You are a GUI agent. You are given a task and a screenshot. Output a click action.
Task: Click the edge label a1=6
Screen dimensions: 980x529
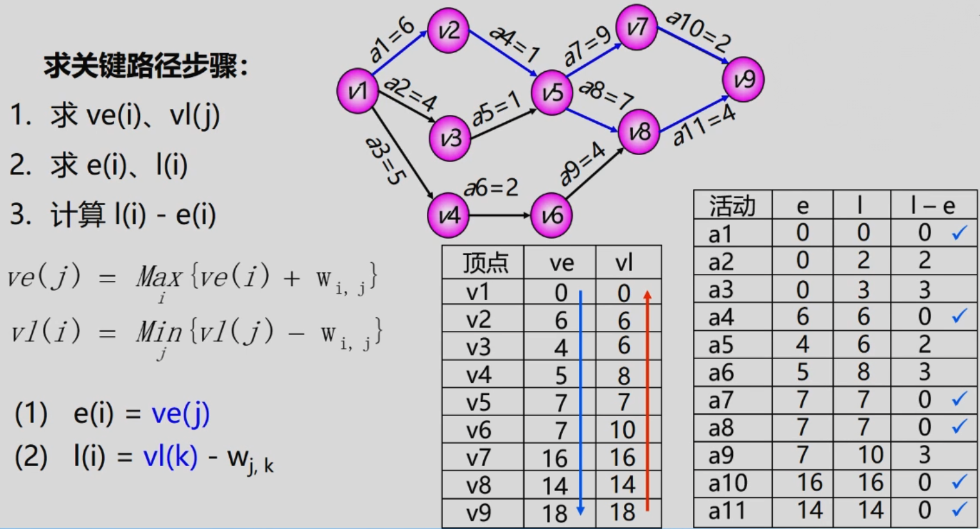click(x=392, y=40)
